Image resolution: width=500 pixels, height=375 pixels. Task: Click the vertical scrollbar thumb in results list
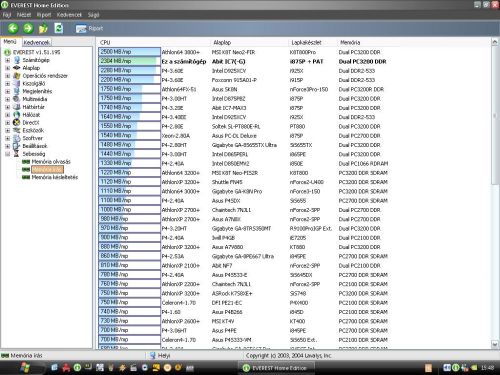pos(495,115)
